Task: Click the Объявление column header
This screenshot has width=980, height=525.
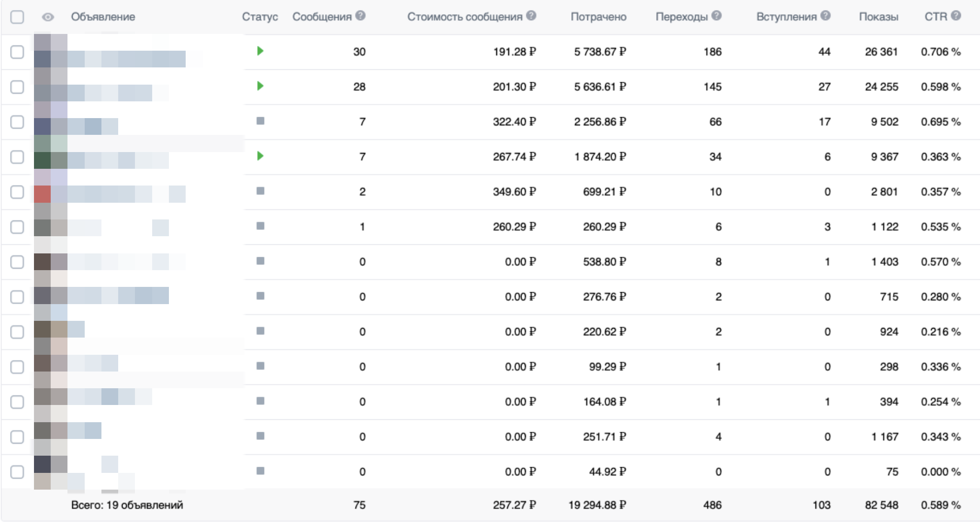Action: coord(103,17)
